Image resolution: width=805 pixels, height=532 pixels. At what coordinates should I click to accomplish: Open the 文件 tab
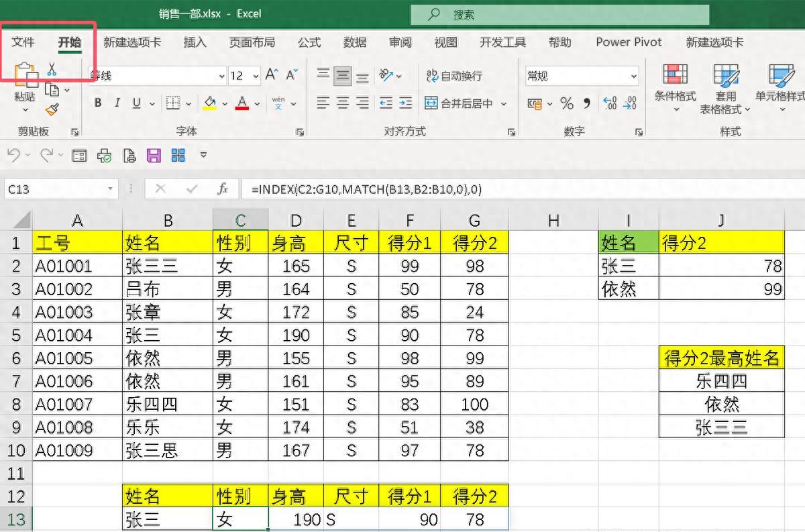(x=23, y=42)
